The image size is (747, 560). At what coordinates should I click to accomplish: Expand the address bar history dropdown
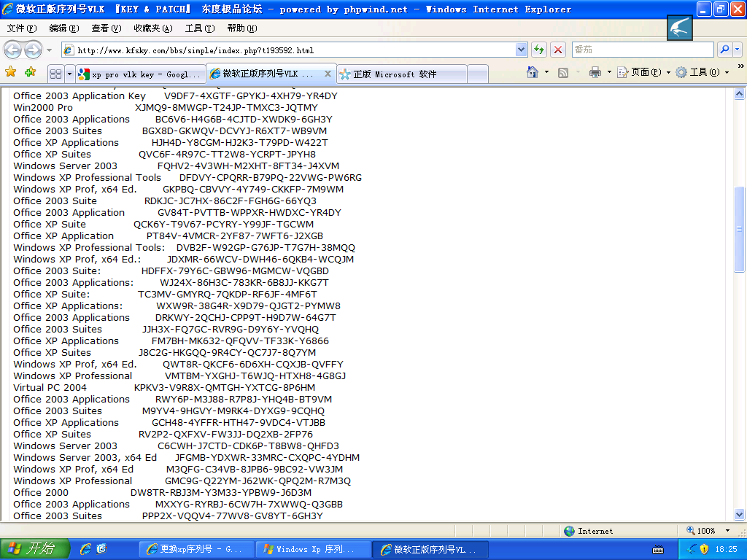click(521, 50)
